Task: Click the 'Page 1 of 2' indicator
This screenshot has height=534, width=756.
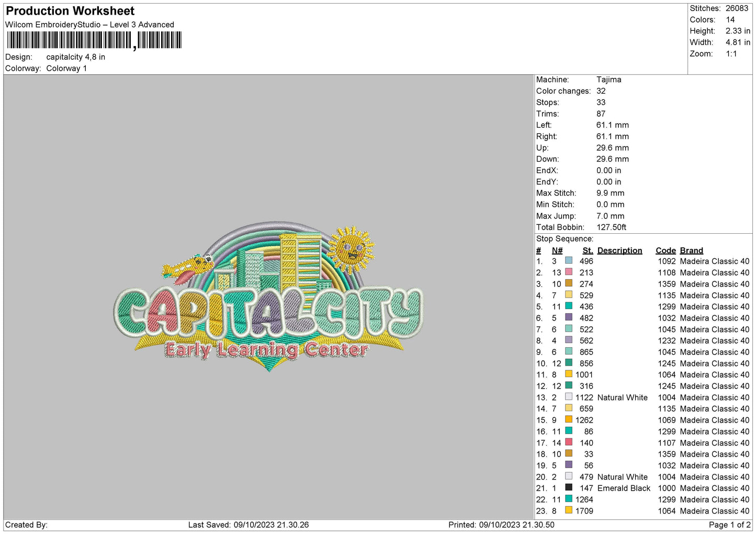Action: pyautogui.click(x=730, y=525)
